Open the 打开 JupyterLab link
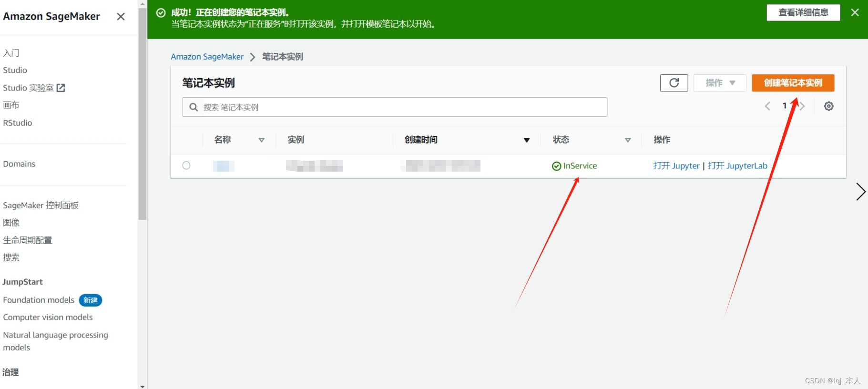This screenshot has width=868, height=389. (x=737, y=166)
